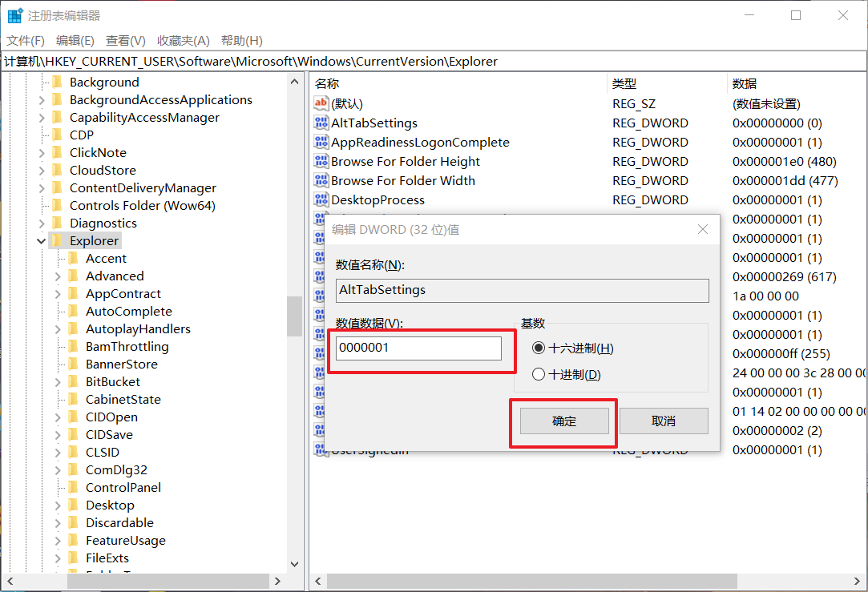Click the tree panel vertical scrollbar thumb
Viewport: 868px width, 592px height.
294,316
